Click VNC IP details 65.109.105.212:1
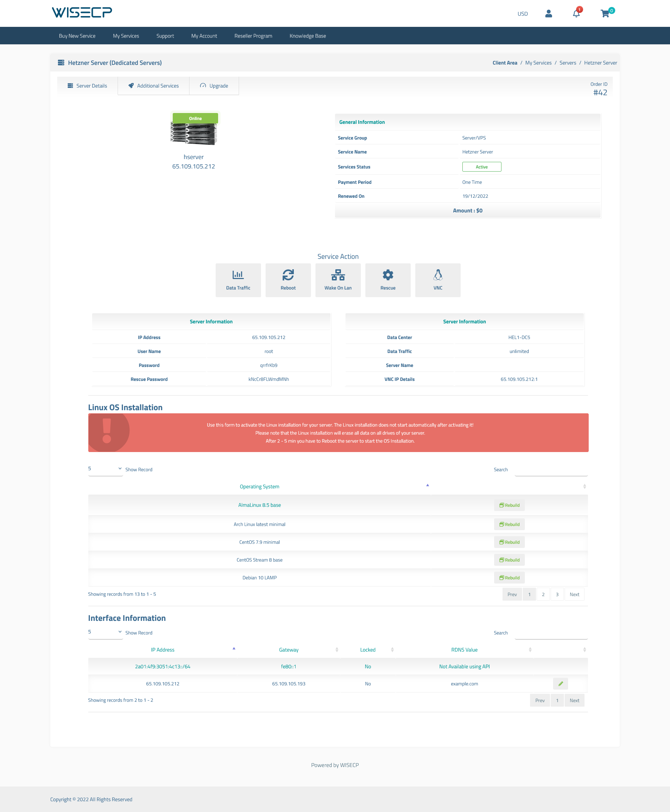 tap(519, 379)
